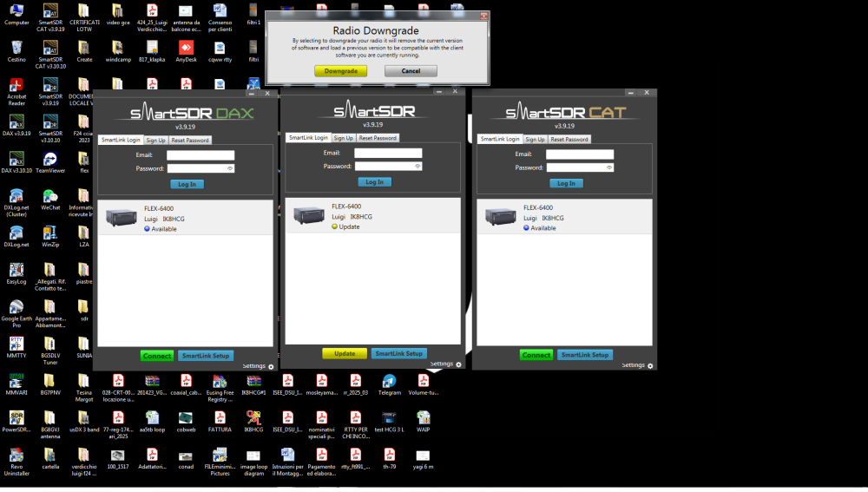Select the DAX v3.10.10 desktop shortcut
The width and height of the screenshot is (868, 492).
click(16, 162)
